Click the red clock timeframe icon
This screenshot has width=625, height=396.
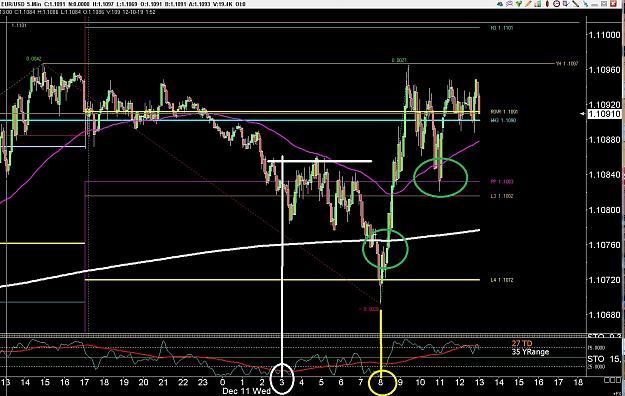point(556,4)
